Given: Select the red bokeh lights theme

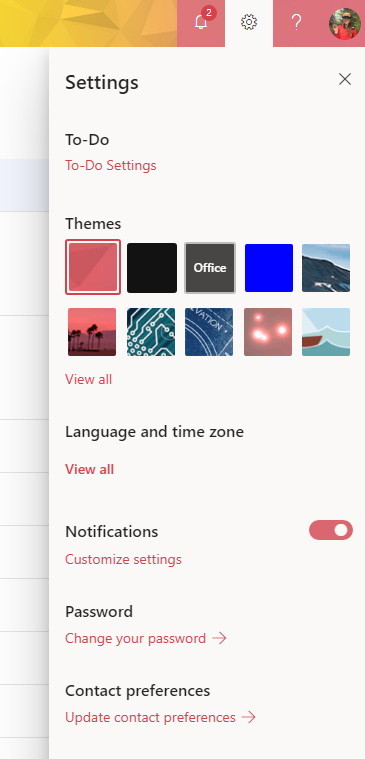Looking at the screenshot, I should 268,332.
